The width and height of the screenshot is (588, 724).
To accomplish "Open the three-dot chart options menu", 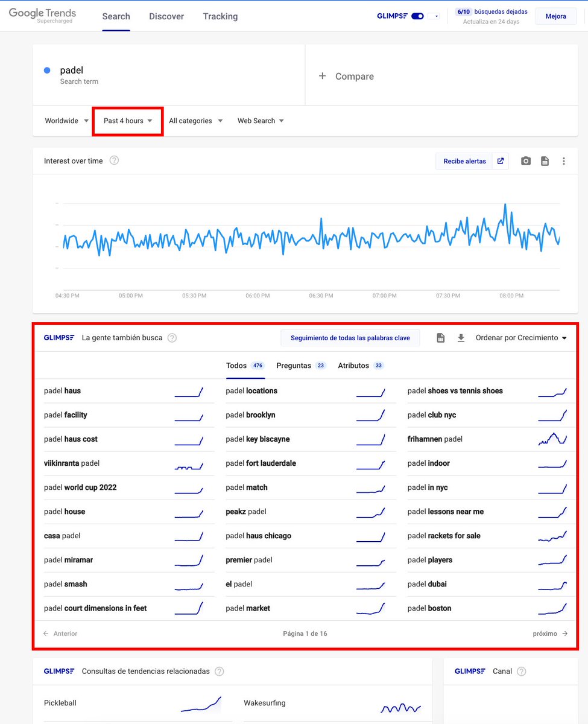I will pyautogui.click(x=564, y=161).
